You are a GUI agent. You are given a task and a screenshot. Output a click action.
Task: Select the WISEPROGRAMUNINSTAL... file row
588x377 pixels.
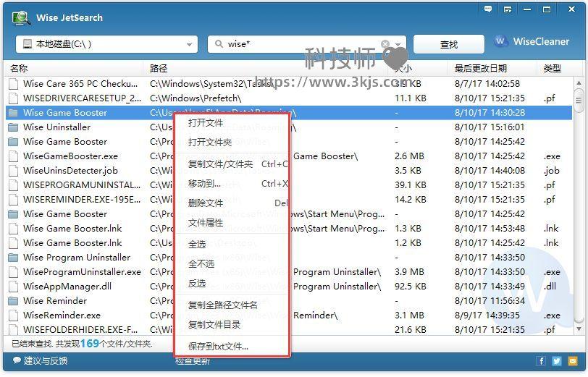tap(289, 185)
